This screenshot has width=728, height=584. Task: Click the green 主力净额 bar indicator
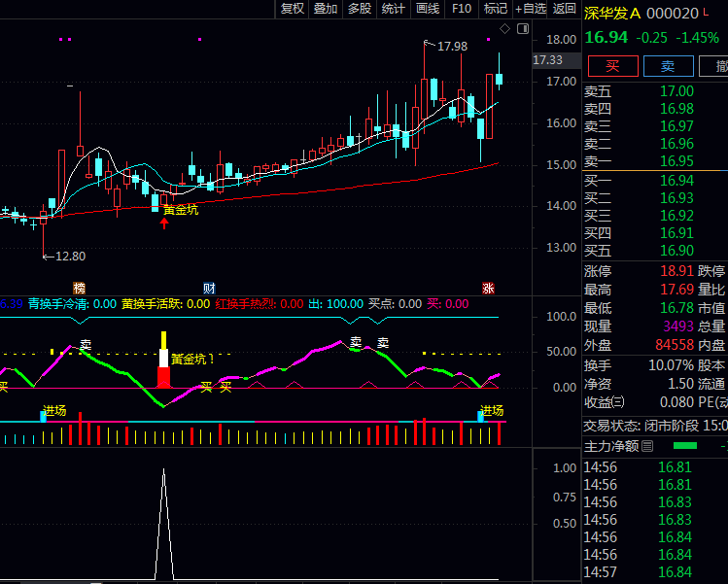pos(685,446)
